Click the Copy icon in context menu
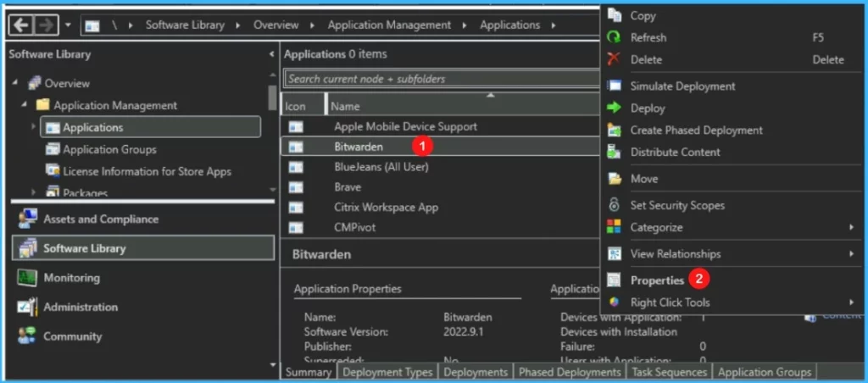868x383 pixels. point(614,15)
